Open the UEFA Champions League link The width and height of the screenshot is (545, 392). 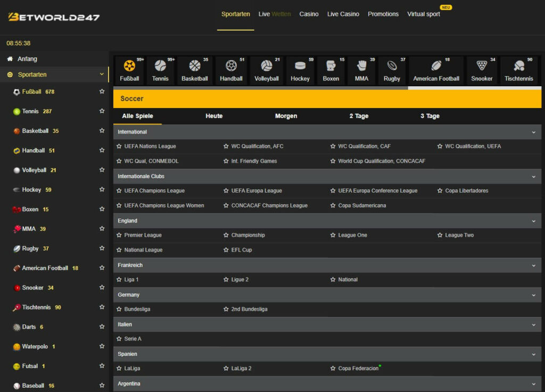tap(154, 190)
